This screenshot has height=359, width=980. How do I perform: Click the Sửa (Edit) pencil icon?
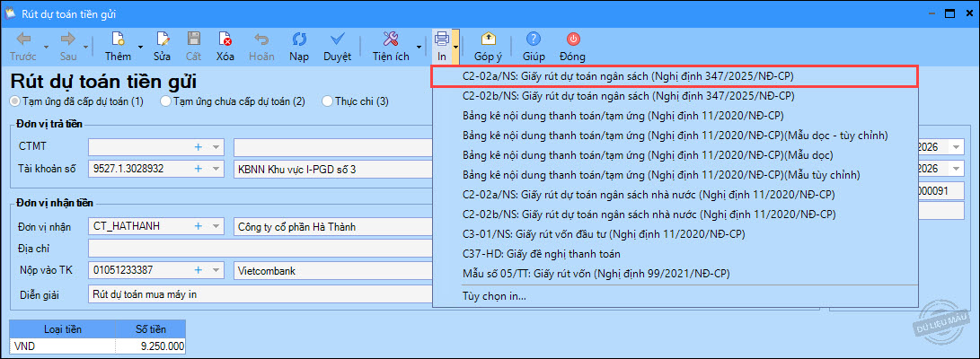coord(163,39)
